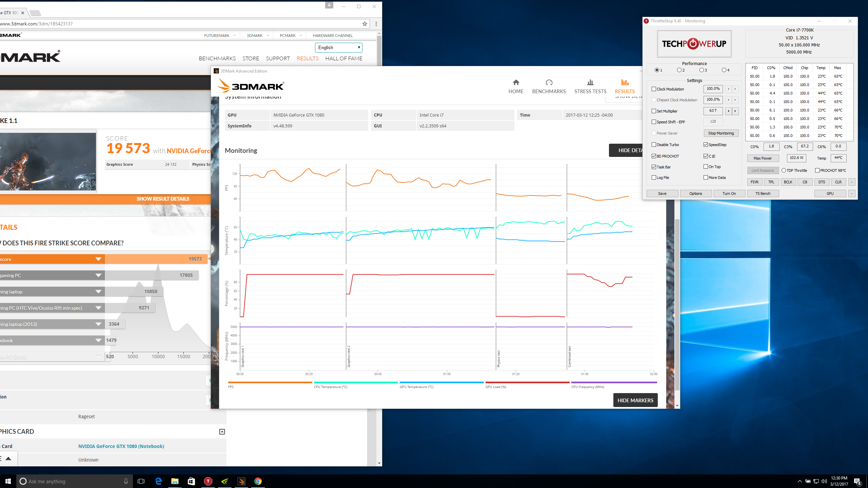Click the TS Bench button
The height and width of the screenshot is (488, 868).
(763, 194)
